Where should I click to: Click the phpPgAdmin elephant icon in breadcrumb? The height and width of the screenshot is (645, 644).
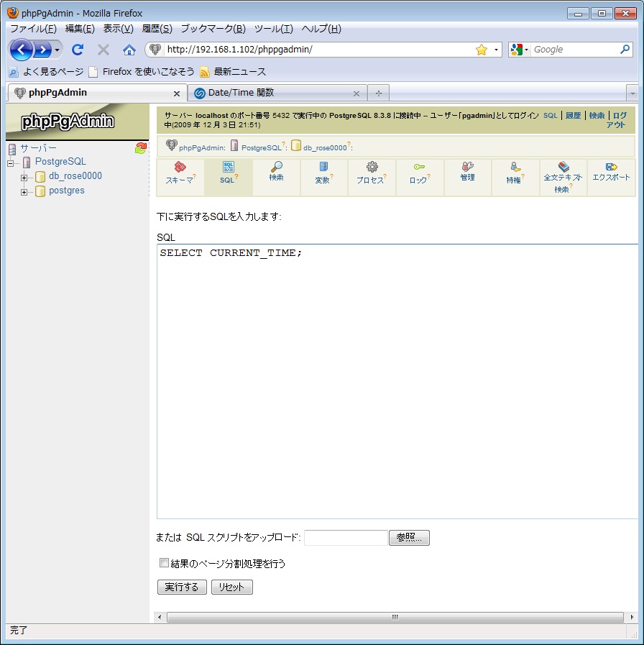171,145
